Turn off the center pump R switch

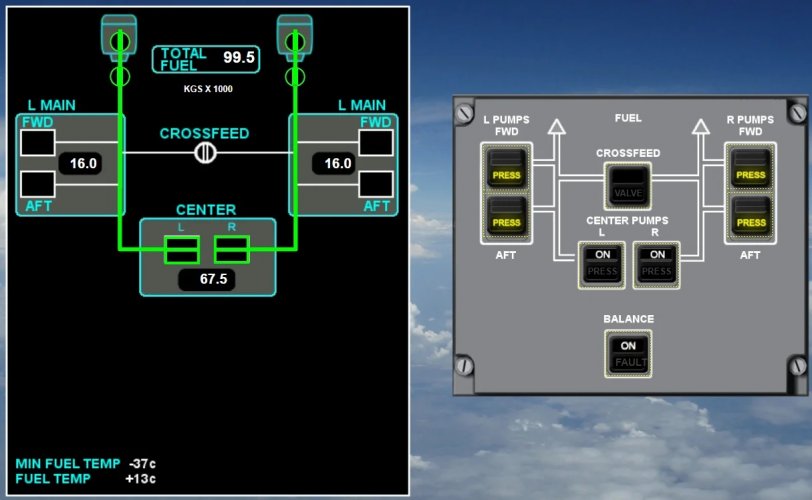point(656,264)
